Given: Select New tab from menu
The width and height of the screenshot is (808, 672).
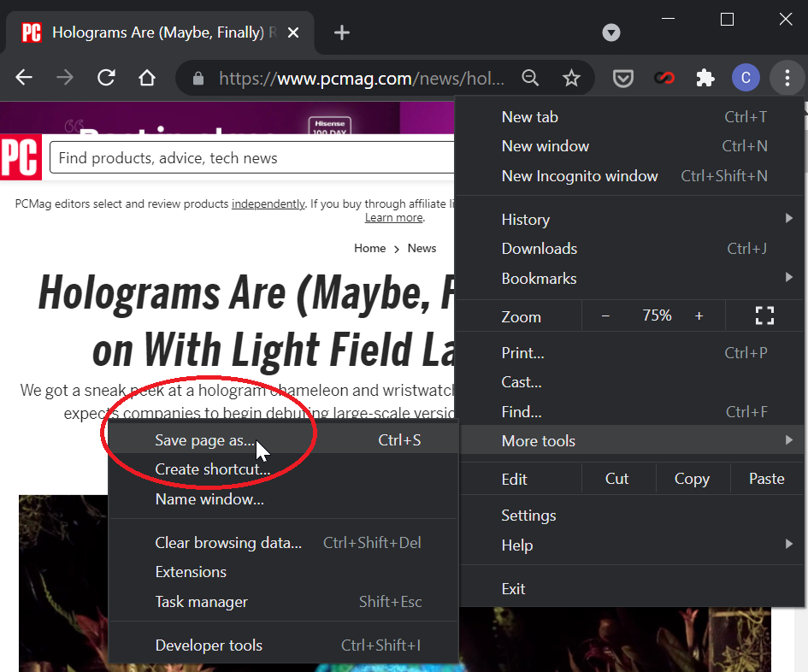Looking at the screenshot, I should [631, 117].
